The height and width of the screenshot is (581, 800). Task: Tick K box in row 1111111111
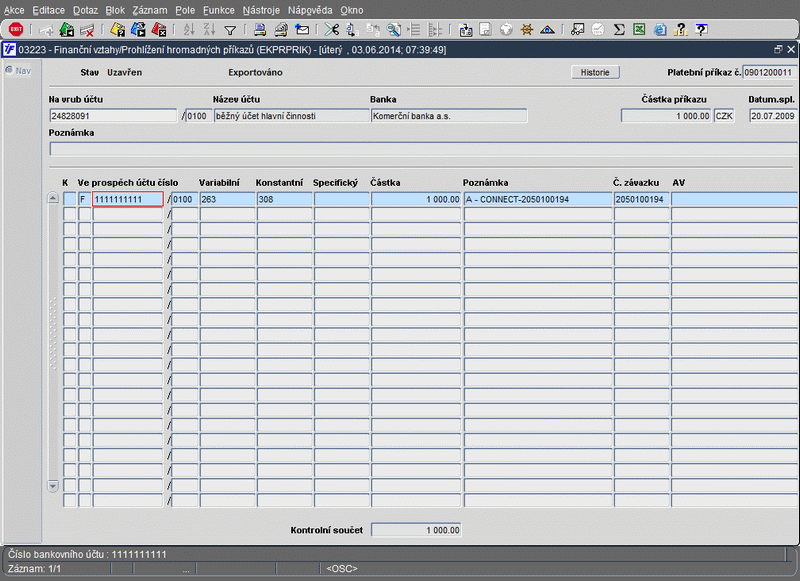[69, 199]
